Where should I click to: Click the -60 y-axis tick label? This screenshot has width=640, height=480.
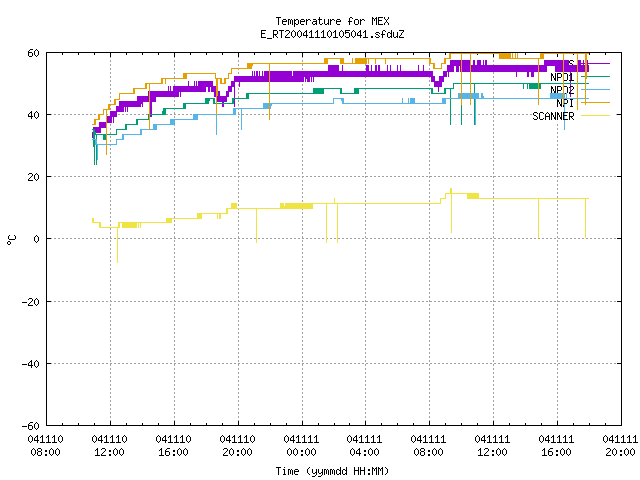click(30, 426)
